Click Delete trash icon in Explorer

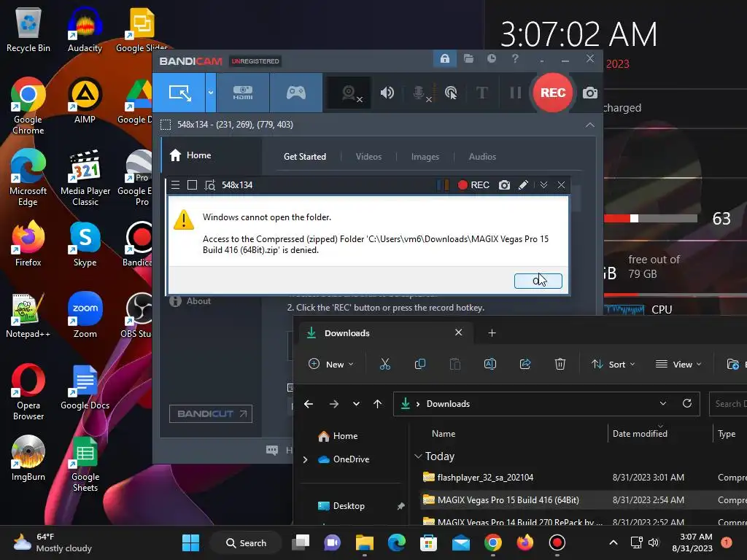(x=560, y=365)
